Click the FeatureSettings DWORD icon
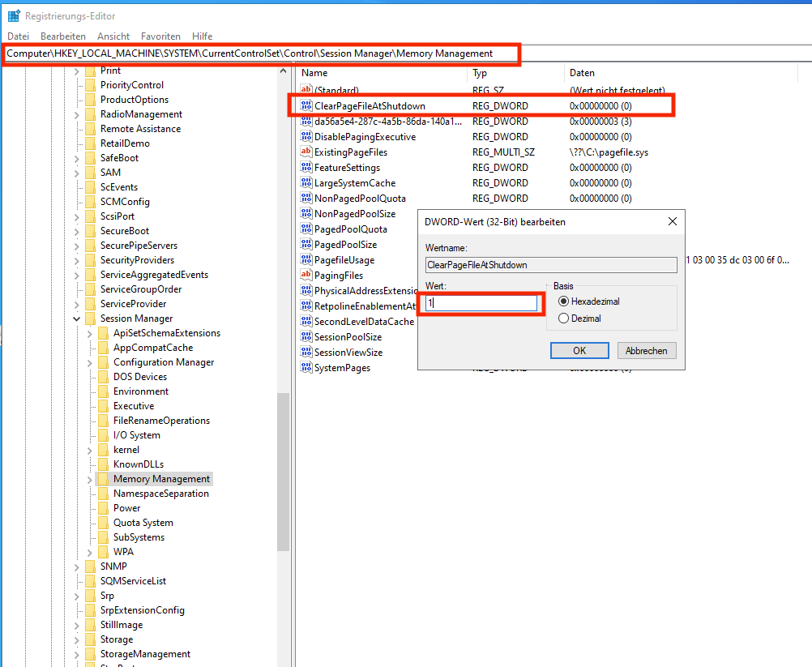This screenshot has height=667, width=812. pyautogui.click(x=307, y=167)
